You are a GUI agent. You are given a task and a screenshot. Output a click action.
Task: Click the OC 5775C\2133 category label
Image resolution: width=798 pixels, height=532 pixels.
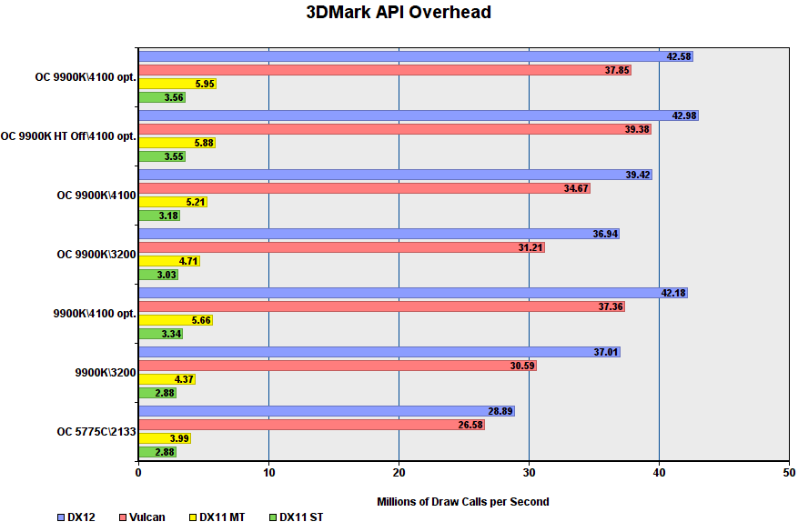(x=96, y=432)
